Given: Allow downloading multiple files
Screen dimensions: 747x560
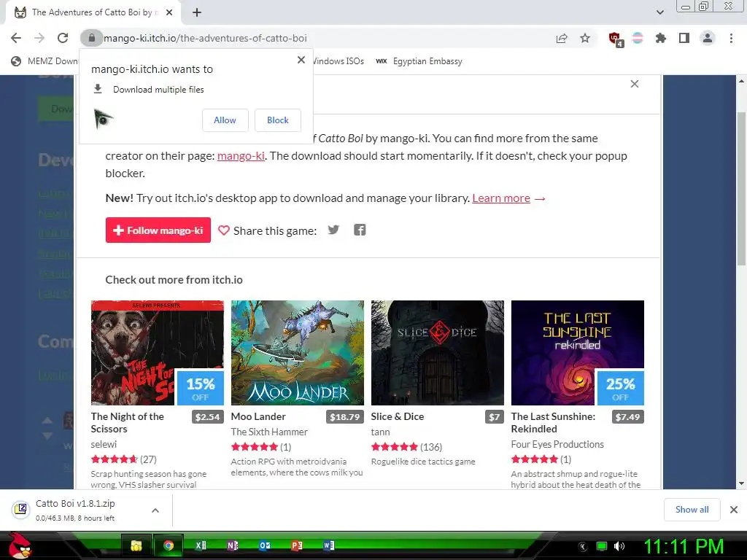Looking at the screenshot, I should click(225, 120).
